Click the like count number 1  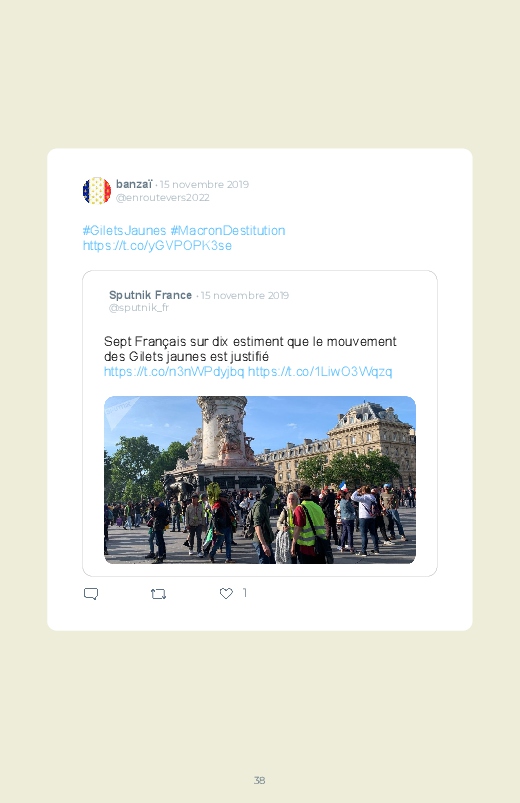[245, 593]
